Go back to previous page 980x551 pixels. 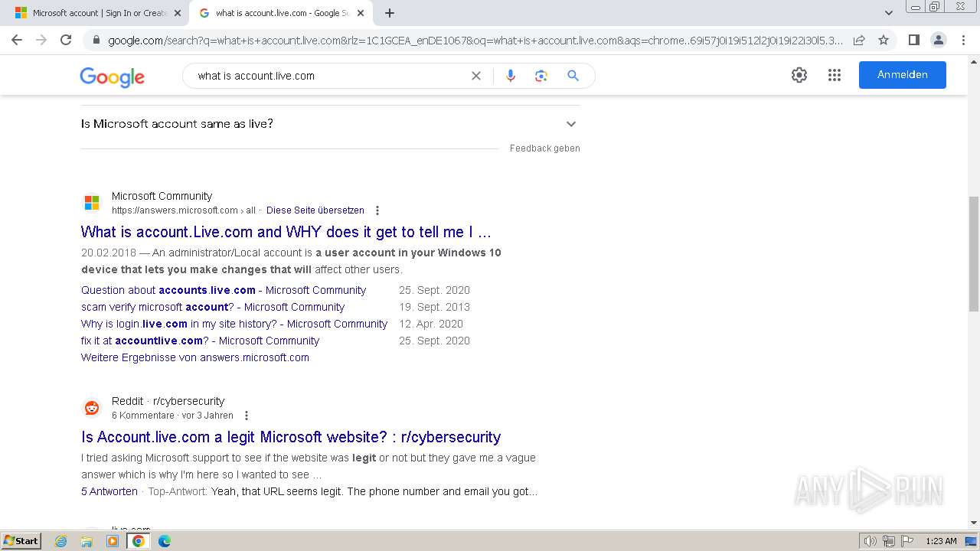(x=17, y=40)
